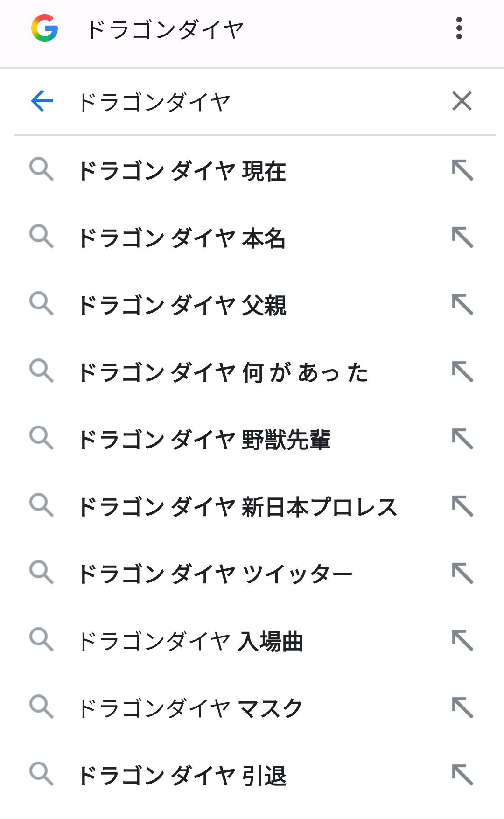Clear the search text with X
This screenshot has height=819, width=504.
pos(462,101)
